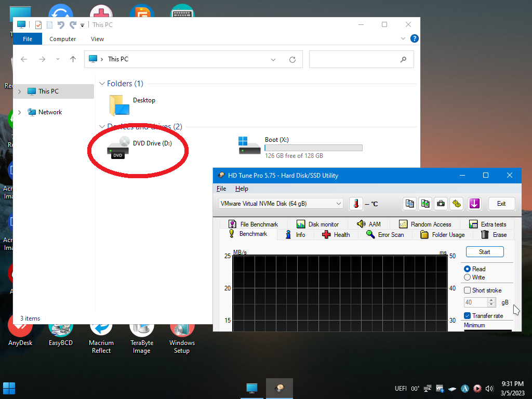Collapse the Folders (1) group
Image resolution: width=532 pixels, height=399 pixels.
pos(102,84)
